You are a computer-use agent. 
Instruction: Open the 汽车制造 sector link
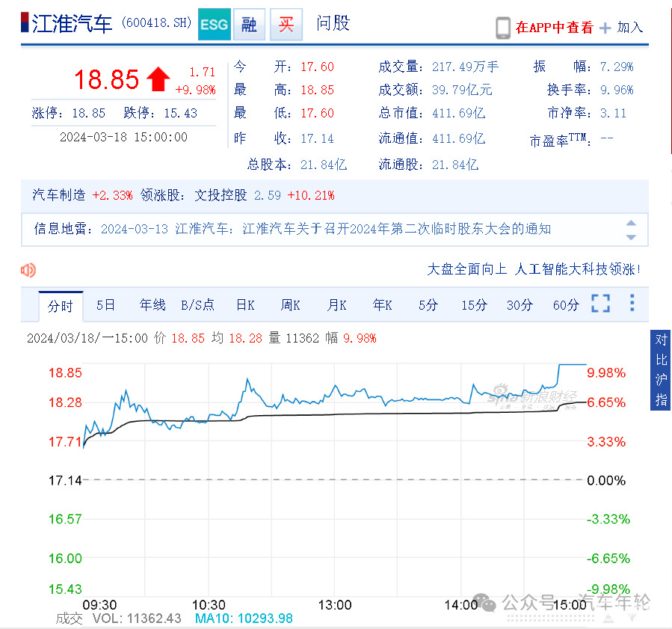click(x=59, y=195)
